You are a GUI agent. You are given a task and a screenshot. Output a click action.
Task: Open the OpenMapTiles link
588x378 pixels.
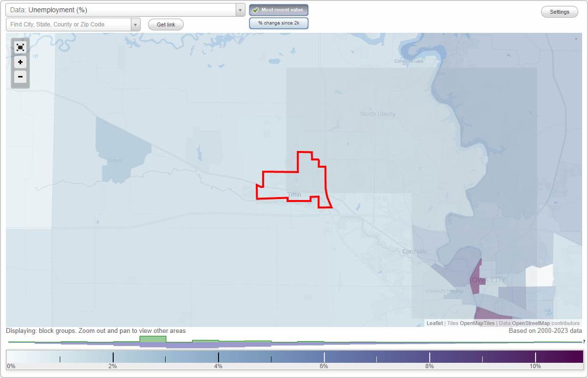477,323
